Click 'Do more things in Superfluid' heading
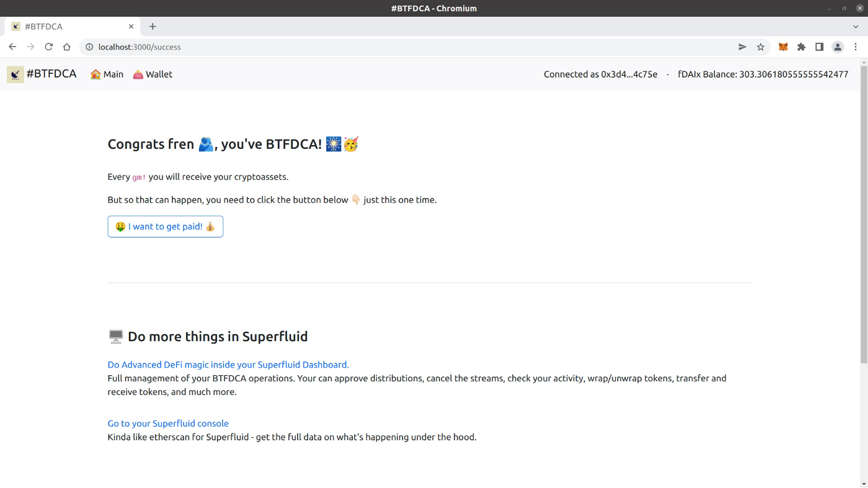 pos(208,337)
